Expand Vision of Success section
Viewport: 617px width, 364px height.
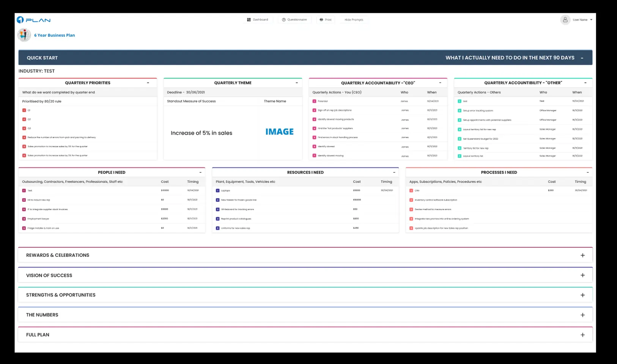click(x=582, y=275)
